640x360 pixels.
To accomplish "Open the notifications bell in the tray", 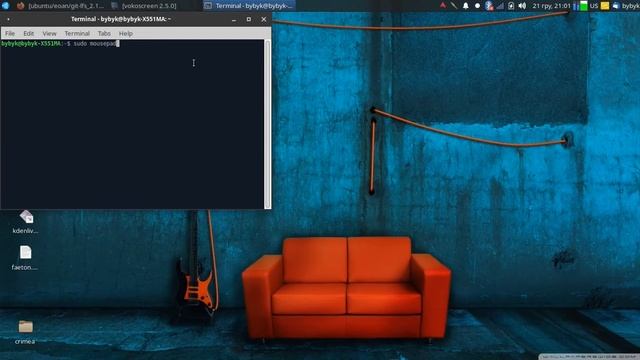I will [466, 6].
